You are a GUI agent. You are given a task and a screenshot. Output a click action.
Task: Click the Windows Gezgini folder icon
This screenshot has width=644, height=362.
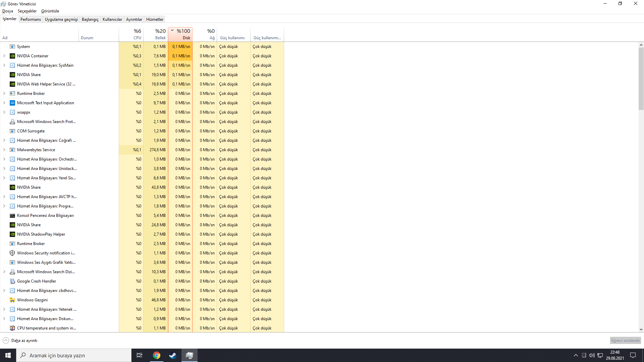pyautogui.click(x=12, y=300)
